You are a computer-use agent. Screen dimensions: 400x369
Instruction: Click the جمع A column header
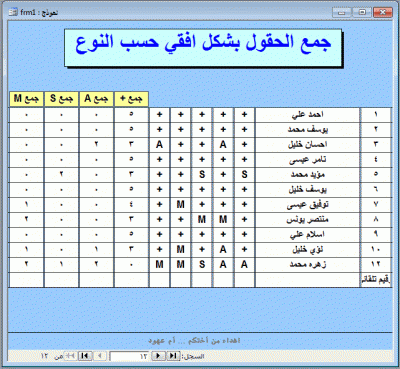pyautogui.click(x=96, y=99)
